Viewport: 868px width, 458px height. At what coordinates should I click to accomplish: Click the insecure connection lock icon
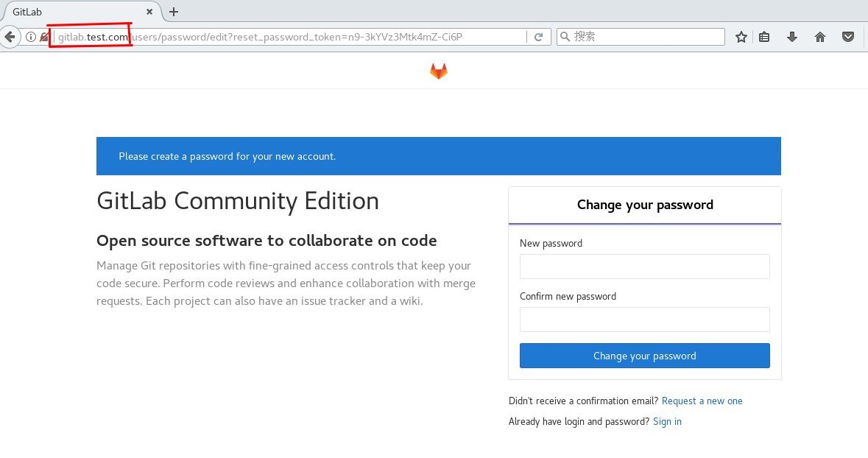tap(44, 37)
